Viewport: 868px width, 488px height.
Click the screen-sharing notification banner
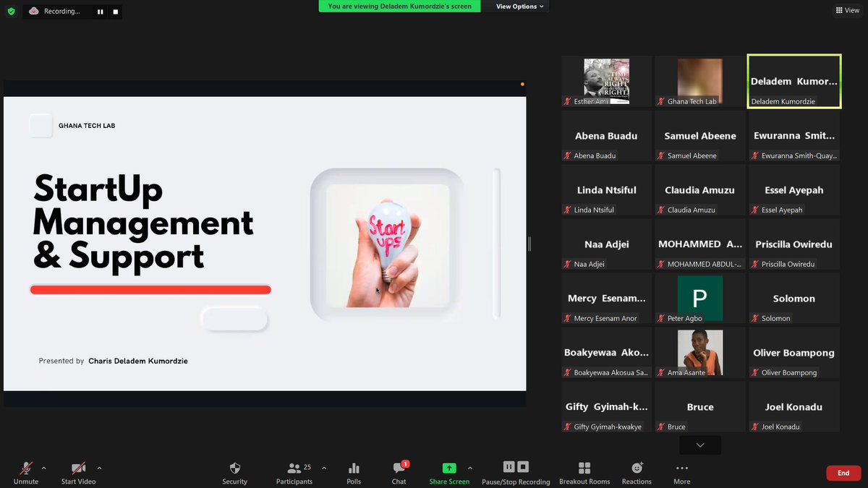399,7
